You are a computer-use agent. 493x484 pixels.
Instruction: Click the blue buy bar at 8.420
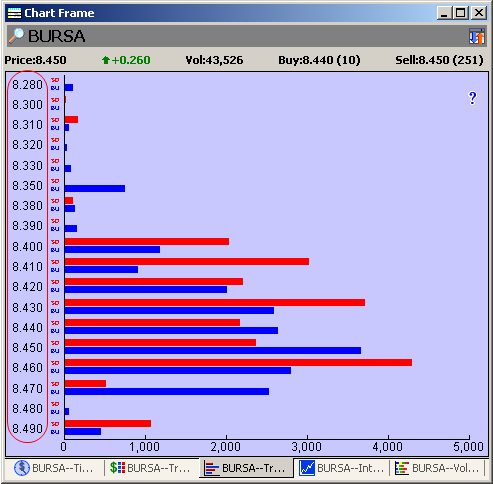coord(146,289)
